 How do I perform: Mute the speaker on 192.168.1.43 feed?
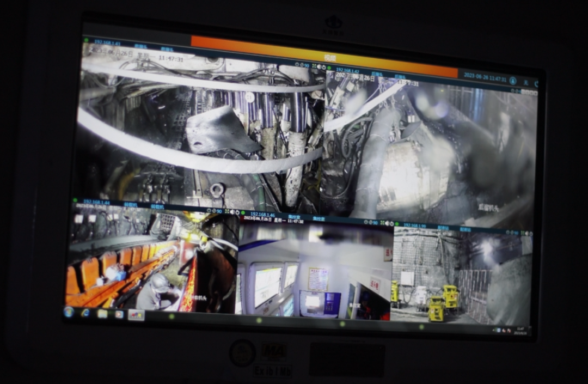click(x=320, y=66)
